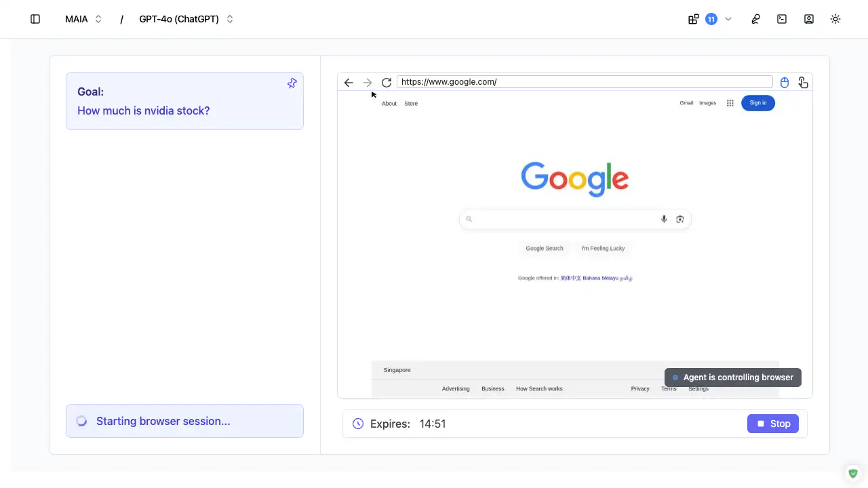Pin the goal with the pin icon
Image resolution: width=868 pixels, height=488 pixels.
pyautogui.click(x=292, y=83)
